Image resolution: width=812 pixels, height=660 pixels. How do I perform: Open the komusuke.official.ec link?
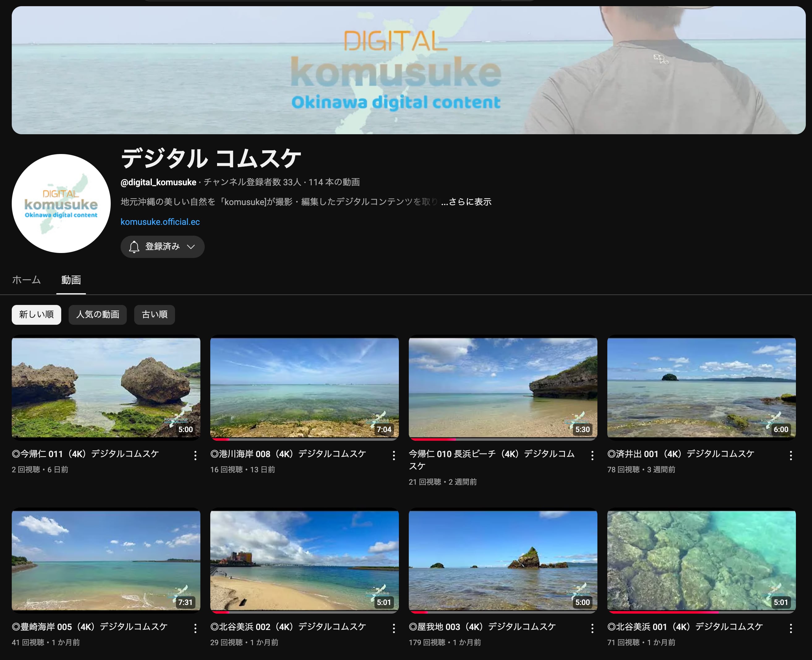point(160,222)
